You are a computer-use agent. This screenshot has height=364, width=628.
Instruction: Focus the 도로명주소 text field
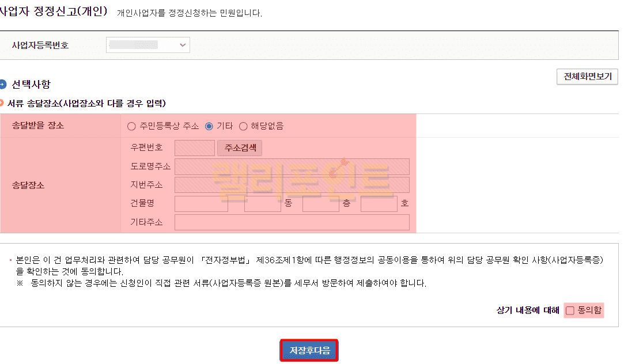click(292, 166)
